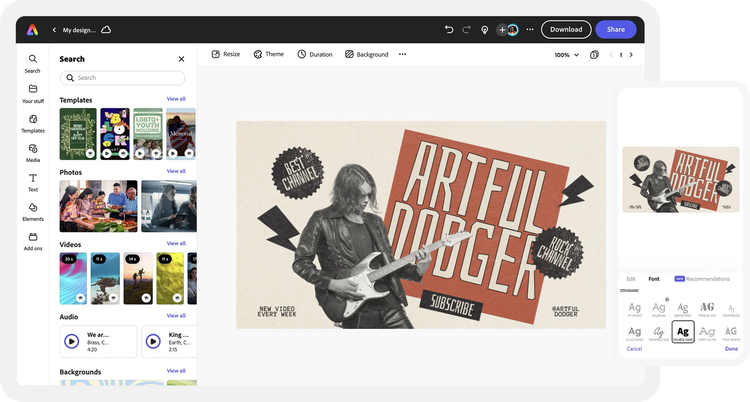View all Templates
Screen dimensions: 750x402
176,99
